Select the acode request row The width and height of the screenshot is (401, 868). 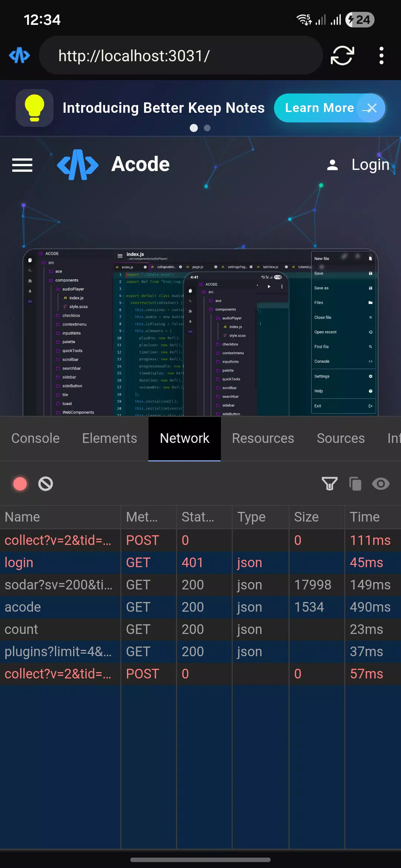tap(200, 607)
